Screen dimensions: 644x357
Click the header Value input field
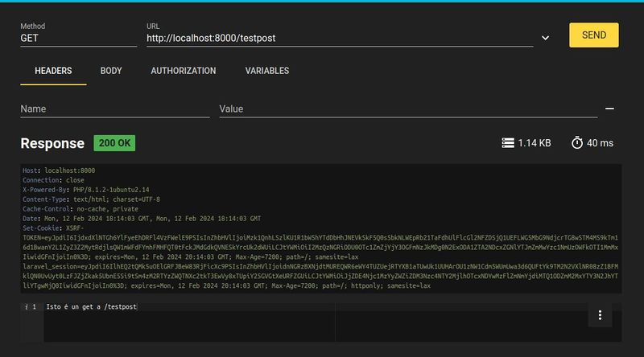(x=408, y=109)
